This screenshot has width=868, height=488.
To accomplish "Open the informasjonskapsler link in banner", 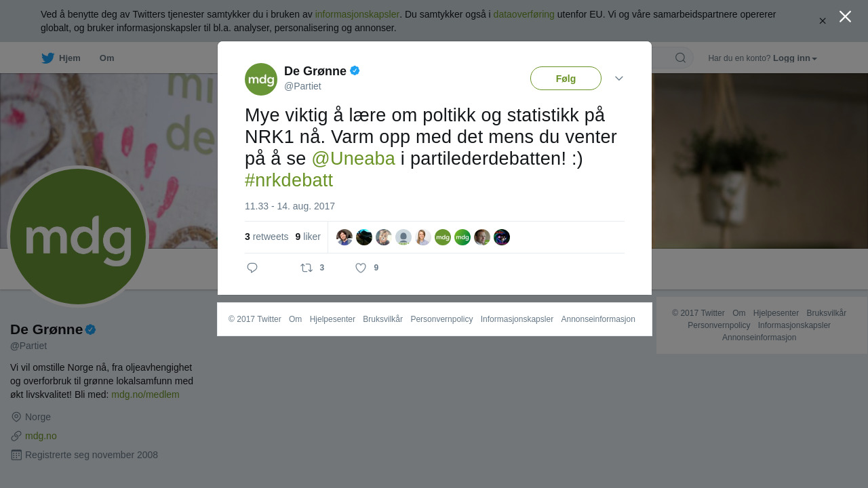I will 357,14.
